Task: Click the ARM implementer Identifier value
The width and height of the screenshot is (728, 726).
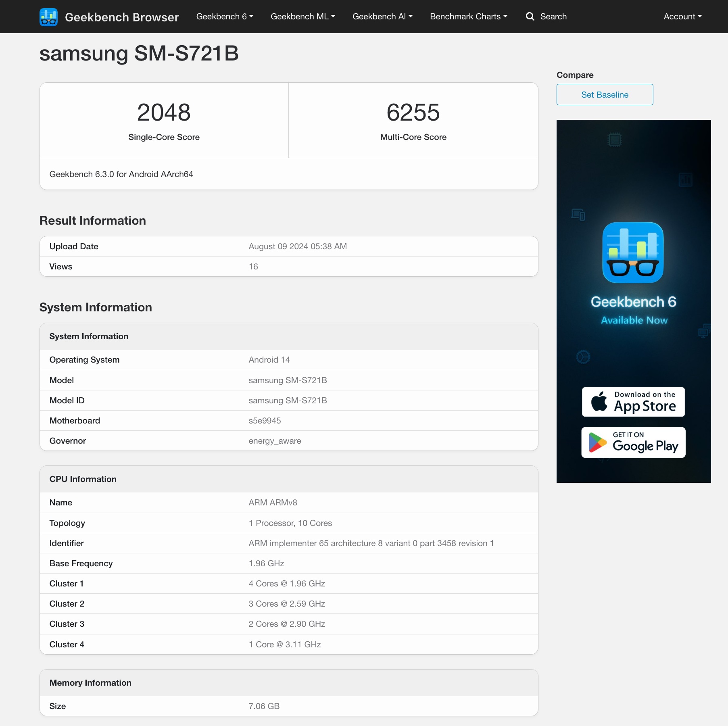Action: tap(371, 543)
